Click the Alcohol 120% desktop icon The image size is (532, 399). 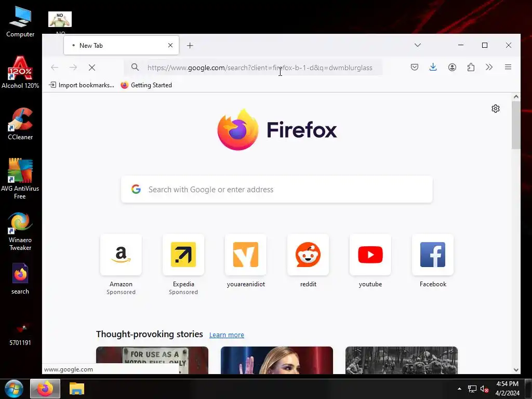point(20,73)
